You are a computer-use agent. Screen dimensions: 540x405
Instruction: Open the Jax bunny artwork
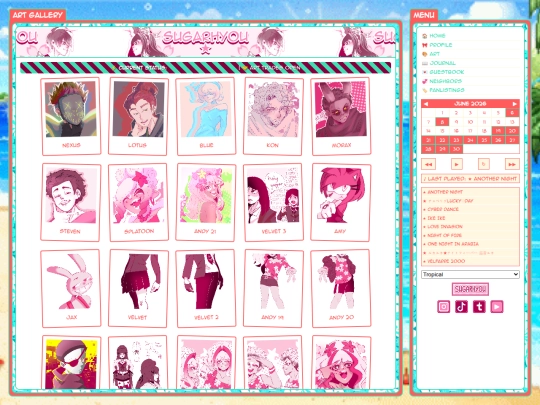click(71, 288)
